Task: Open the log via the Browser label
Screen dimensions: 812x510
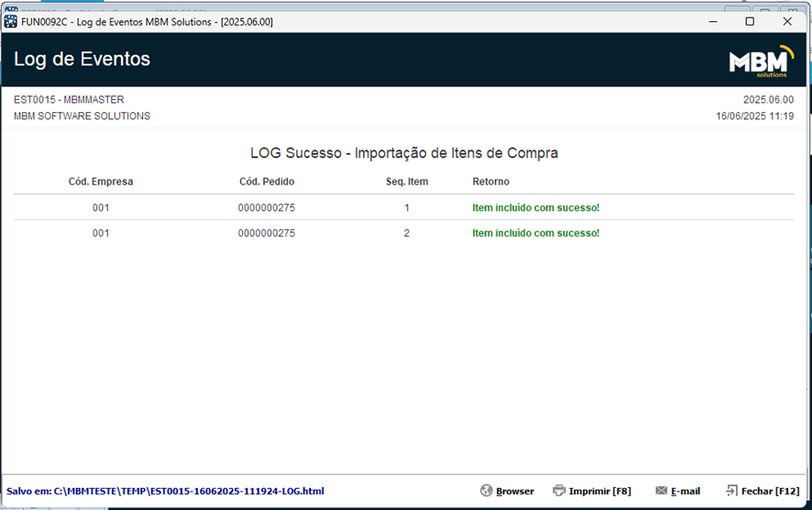Action: [x=515, y=492]
